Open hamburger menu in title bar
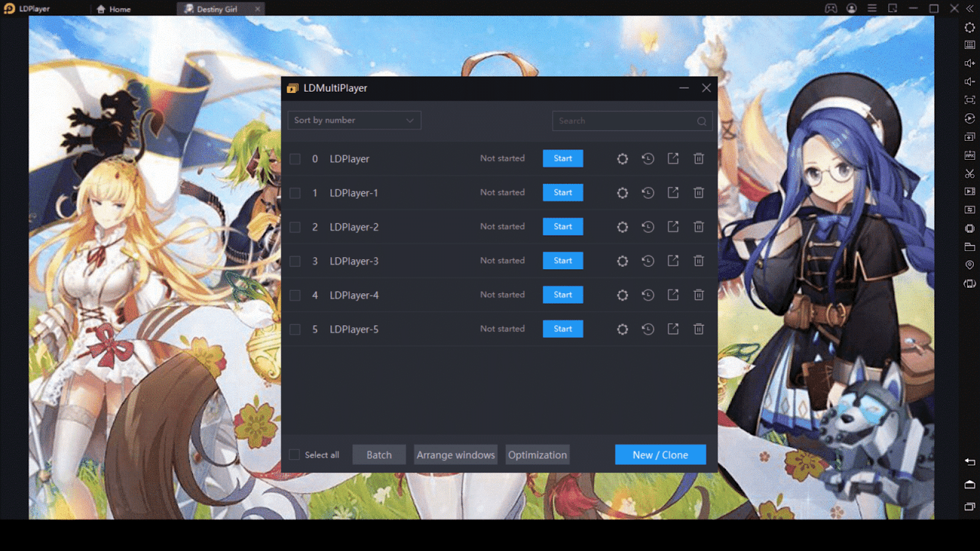This screenshot has width=980, height=551. pos(872,9)
